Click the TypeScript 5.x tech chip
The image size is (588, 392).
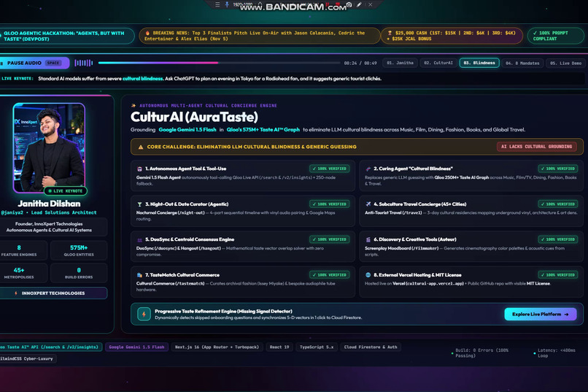pos(317,347)
